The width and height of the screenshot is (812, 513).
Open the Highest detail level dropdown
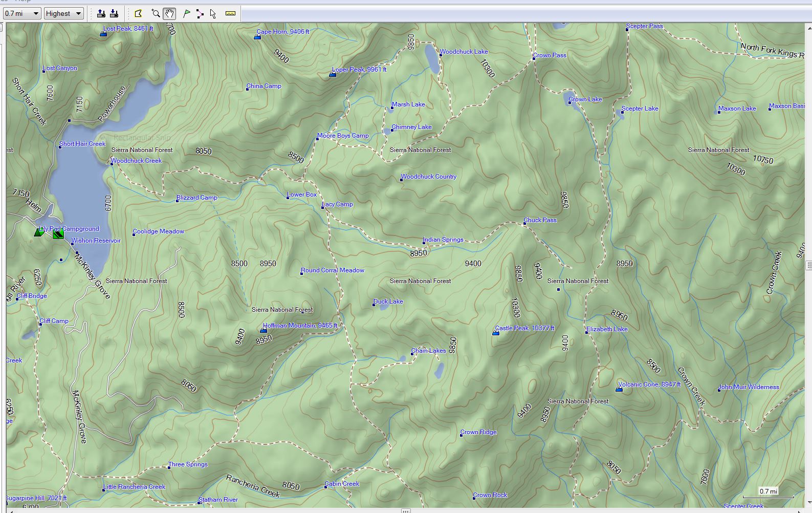click(63, 13)
